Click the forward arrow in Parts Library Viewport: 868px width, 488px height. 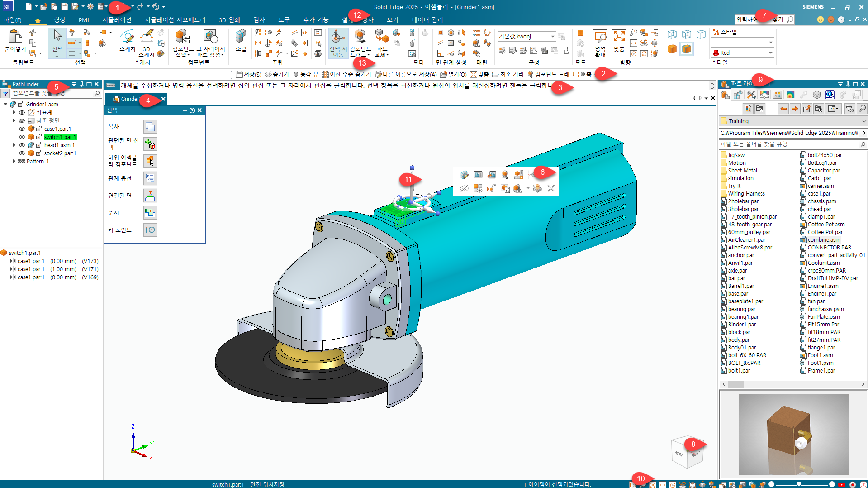coord(795,109)
